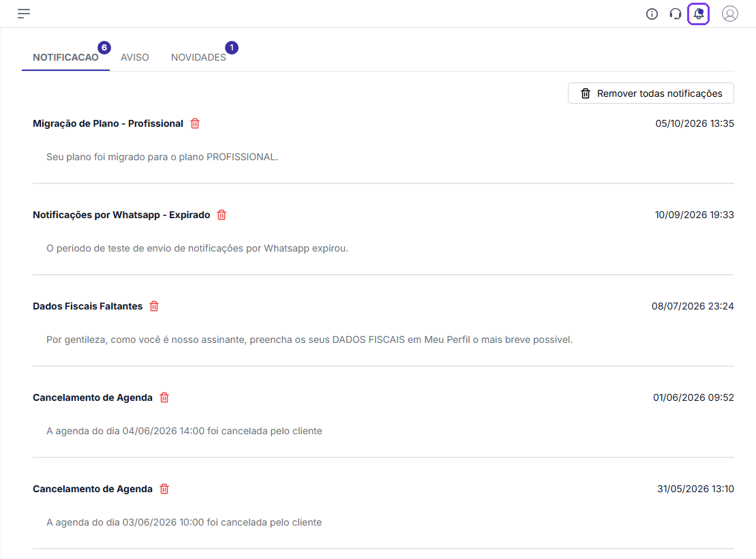Click timestamp 31/05/2026 13:10

click(695, 489)
